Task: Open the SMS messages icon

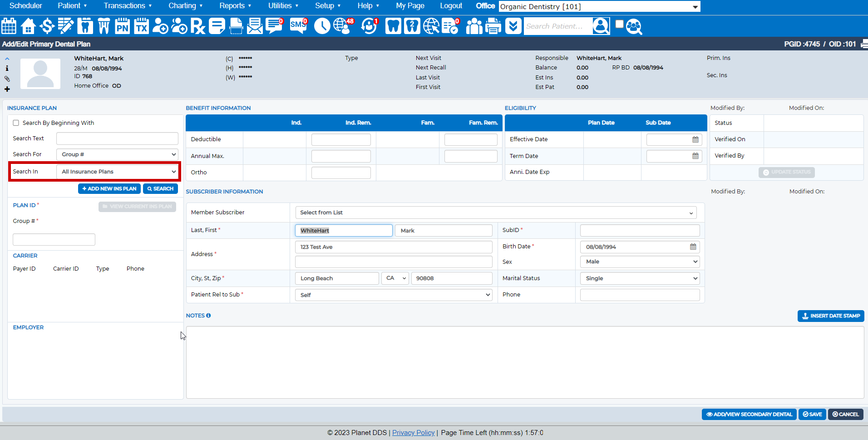Action: click(298, 26)
